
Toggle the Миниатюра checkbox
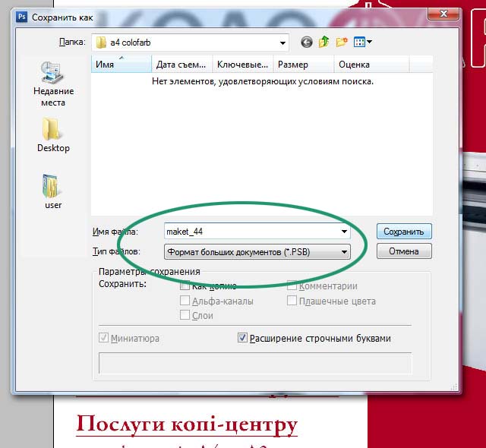(103, 338)
